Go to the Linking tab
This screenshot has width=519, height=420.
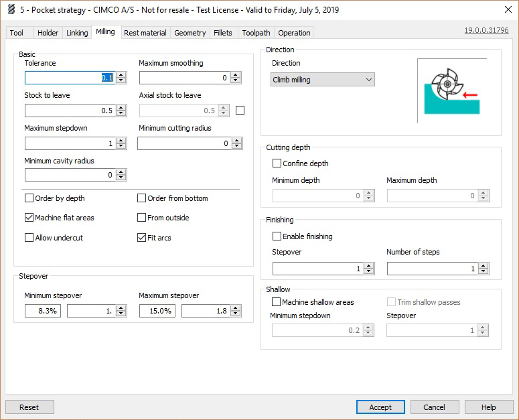click(77, 33)
